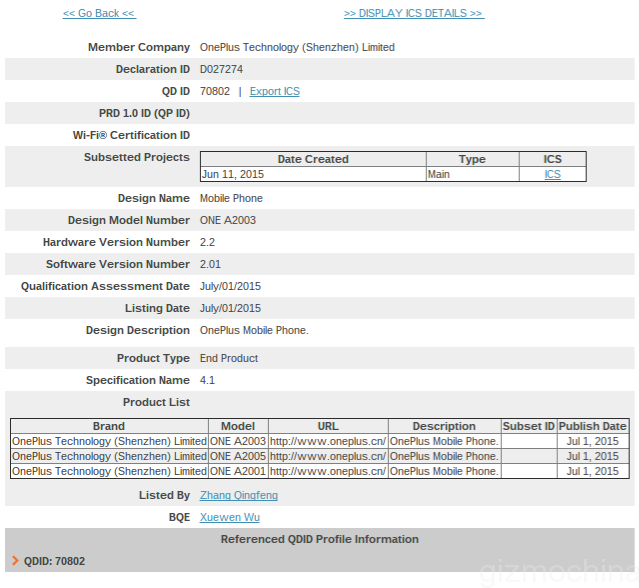The width and height of the screenshot is (639, 588).
Task: Click the Type column header
Action: click(473, 159)
